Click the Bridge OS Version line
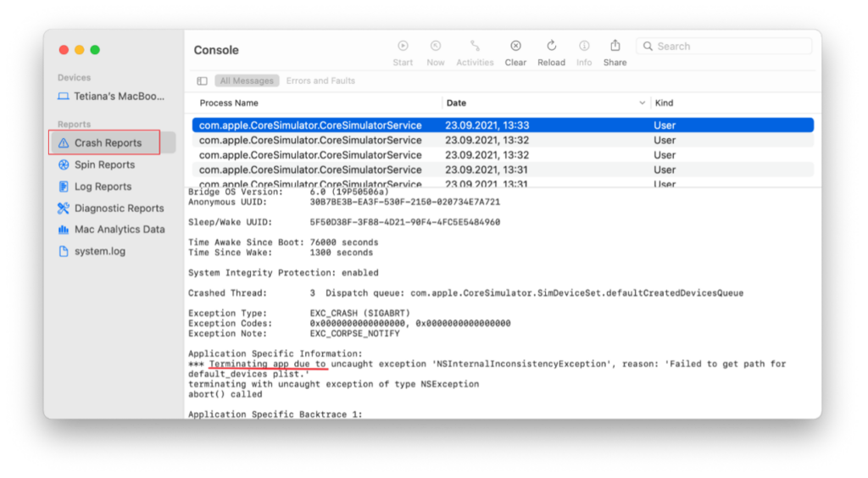The height and width of the screenshot is (478, 868). [x=288, y=192]
